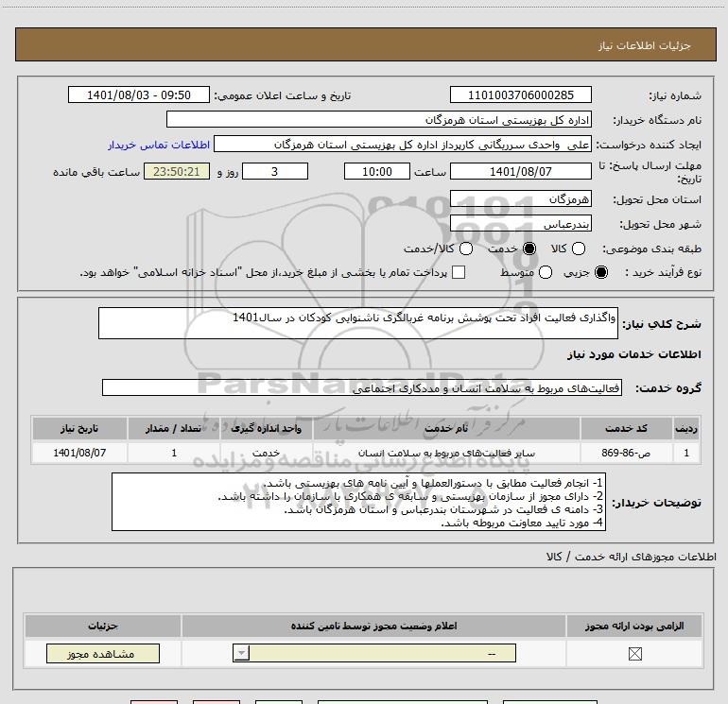The image size is (728, 704).
Task: Choose the جزیی purchase type radio
Action: pos(601,272)
